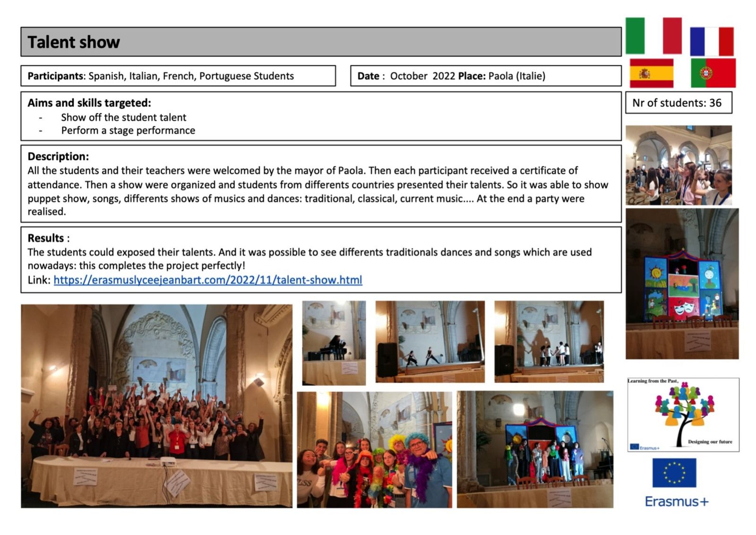Open the erasmuslyceejeanbart.com talent-show link
The height and width of the screenshot is (535, 756).
(x=208, y=280)
